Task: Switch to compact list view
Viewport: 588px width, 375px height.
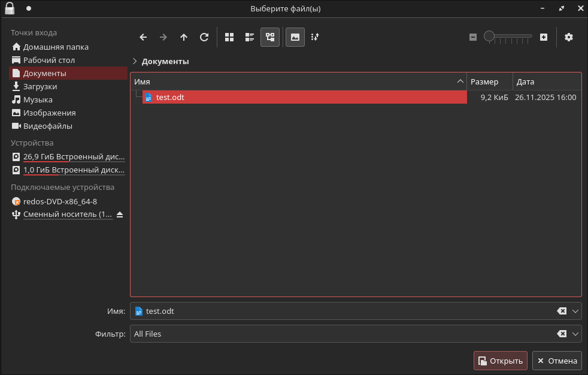Action: pyautogui.click(x=250, y=37)
